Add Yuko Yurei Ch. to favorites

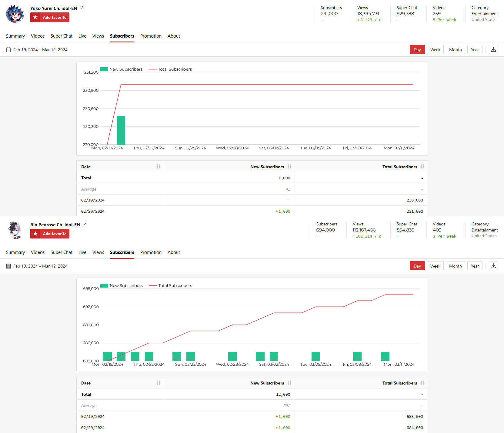tap(50, 17)
